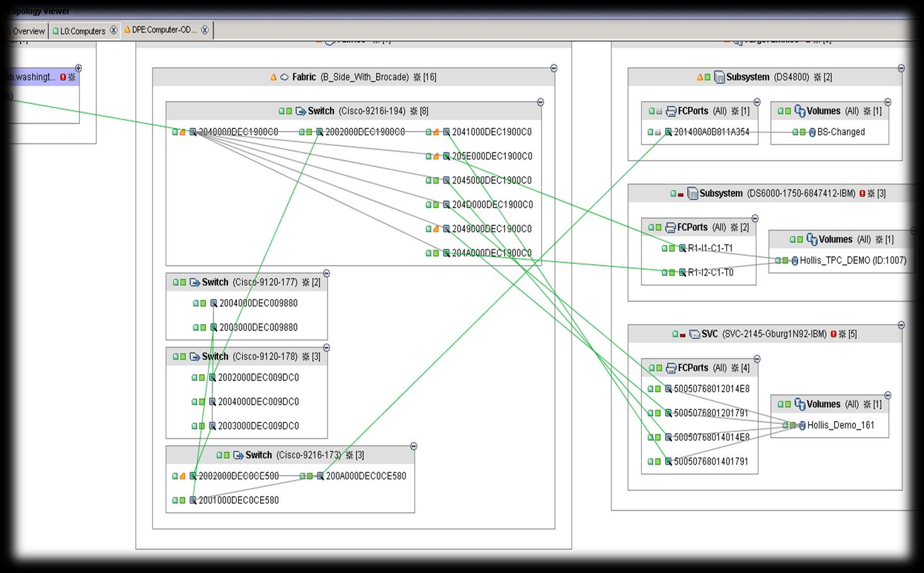Select port 204A000DEC1900C0 icon
This screenshot has width=924, height=573.
tap(447, 253)
